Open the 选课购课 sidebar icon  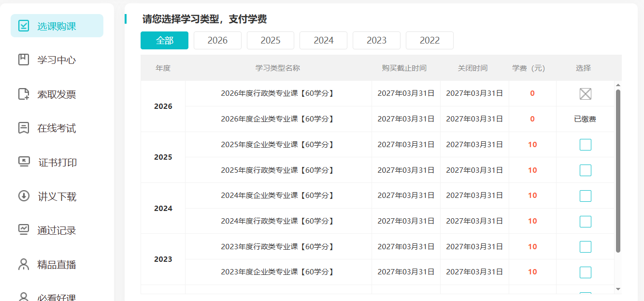(x=24, y=26)
